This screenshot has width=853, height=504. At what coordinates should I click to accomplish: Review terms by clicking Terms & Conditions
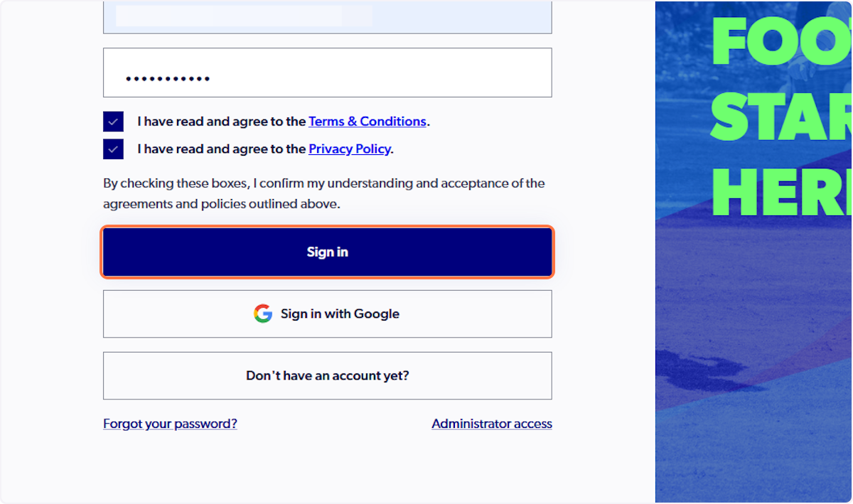367,121
